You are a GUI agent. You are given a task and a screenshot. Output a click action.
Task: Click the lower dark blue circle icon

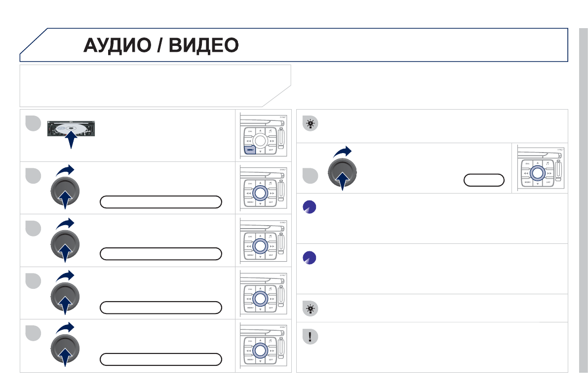pos(310,258)
